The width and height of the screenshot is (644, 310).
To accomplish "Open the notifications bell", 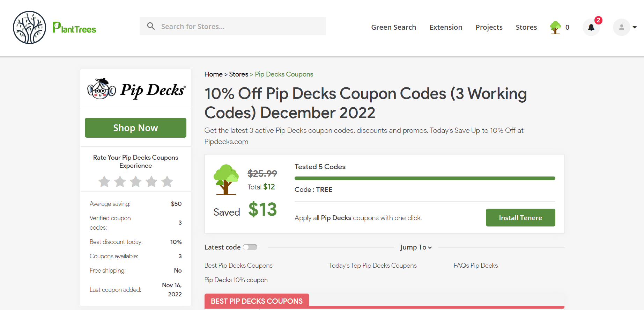I will click(x=591, y=27).
